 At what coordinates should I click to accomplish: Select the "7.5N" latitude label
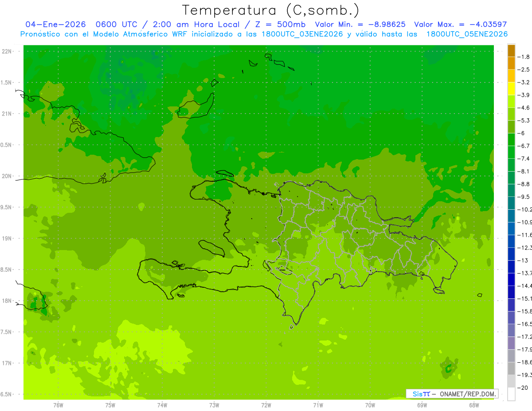point(7,332)
